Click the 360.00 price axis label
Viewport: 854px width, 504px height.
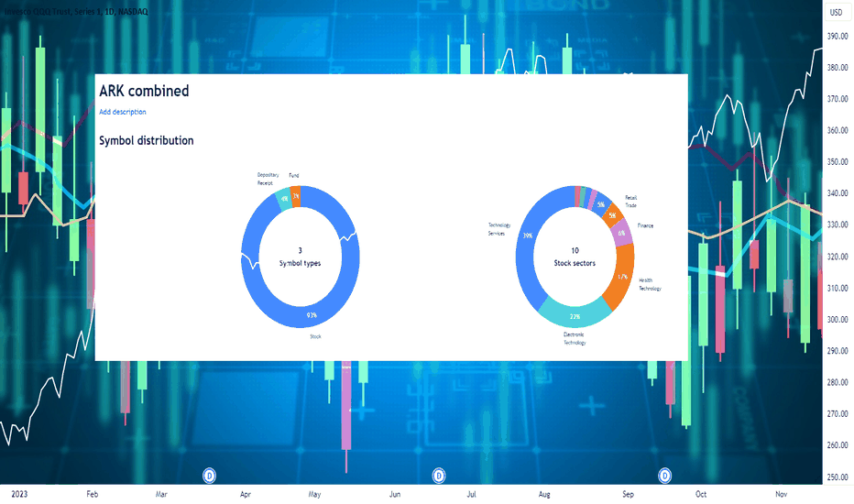tap(838, 130)
